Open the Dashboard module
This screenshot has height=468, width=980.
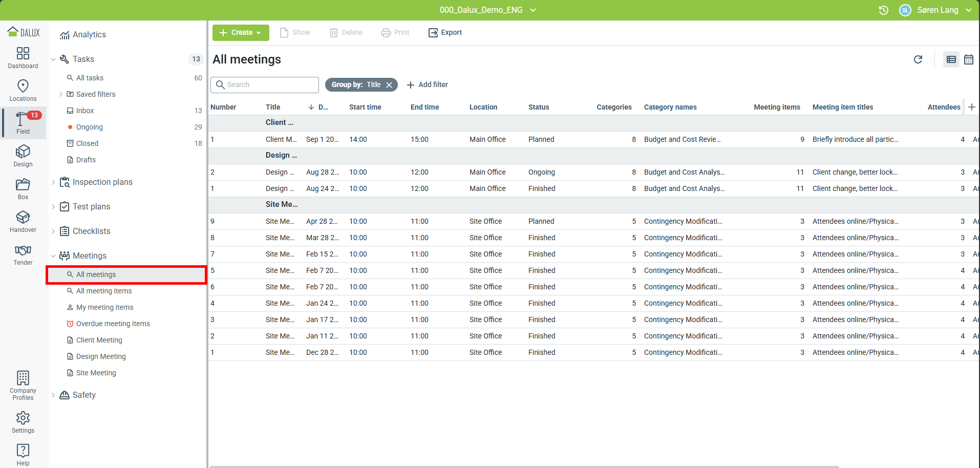[23, 57]
